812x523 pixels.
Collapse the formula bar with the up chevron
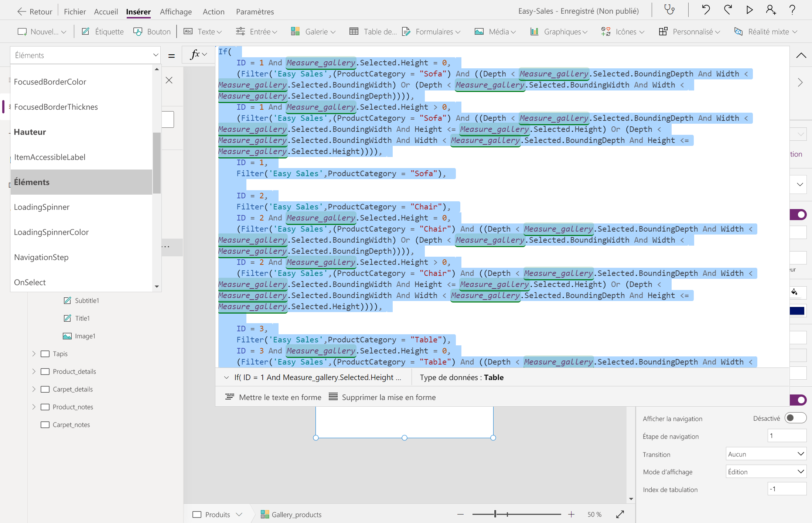(801, 55)
